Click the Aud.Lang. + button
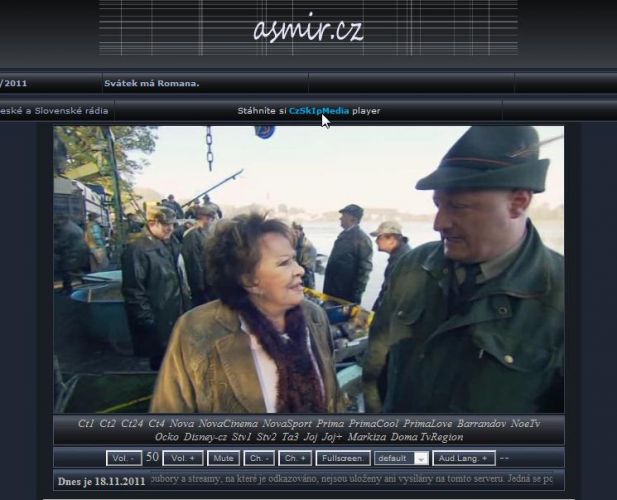Screen dimensions: 617x500 [x=464, y=458]
